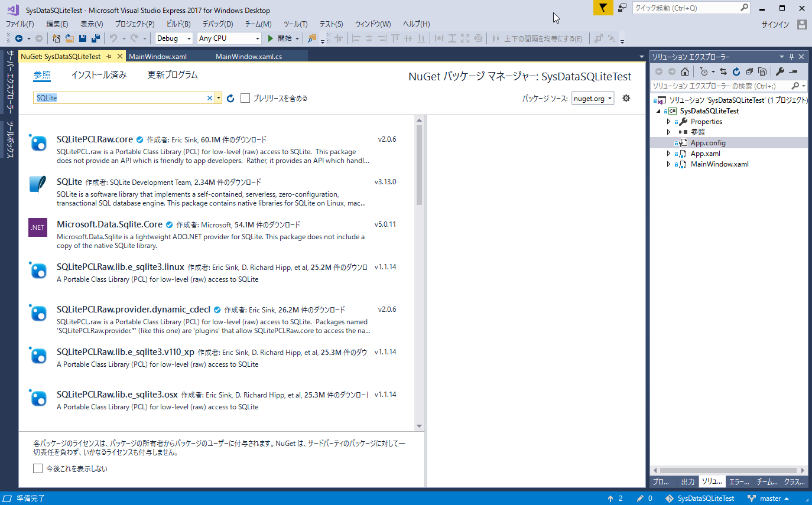This screenshot has height=505, width=812.
Task: Click the notifications flag icon
Action: point(603,8)
